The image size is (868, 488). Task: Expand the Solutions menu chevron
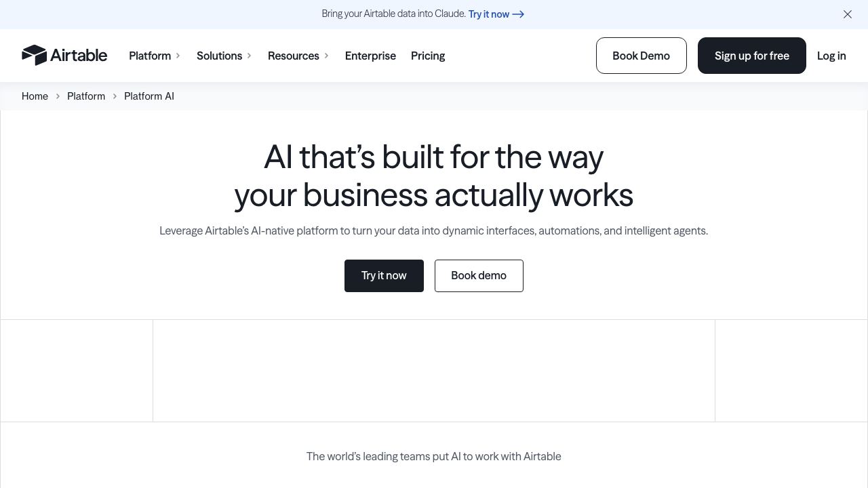coord(250,56)
